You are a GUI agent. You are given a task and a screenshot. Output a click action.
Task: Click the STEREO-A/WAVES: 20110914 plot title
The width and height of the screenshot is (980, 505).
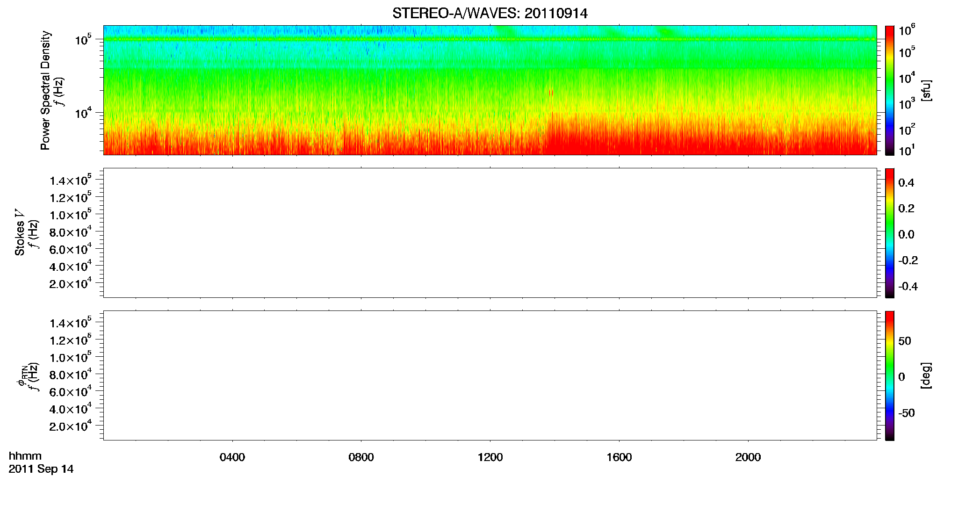(x=490, y=14)
